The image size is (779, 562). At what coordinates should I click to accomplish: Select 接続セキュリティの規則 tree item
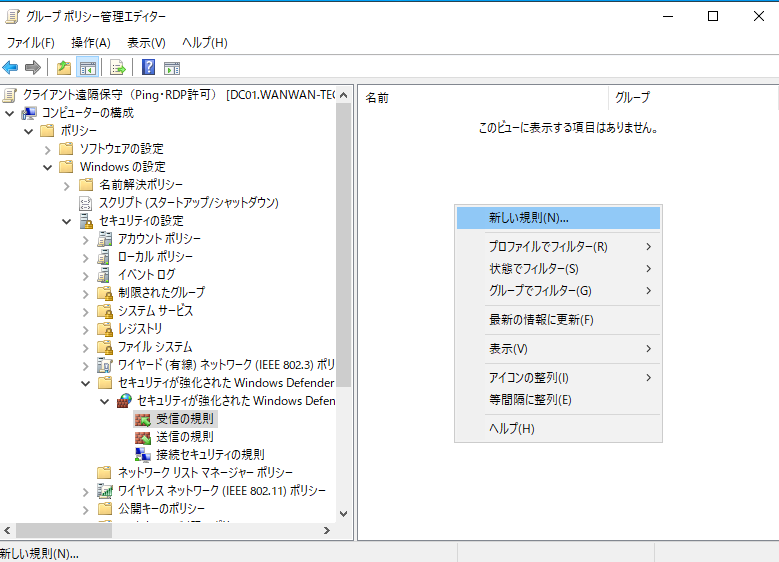tap(210, 455)
